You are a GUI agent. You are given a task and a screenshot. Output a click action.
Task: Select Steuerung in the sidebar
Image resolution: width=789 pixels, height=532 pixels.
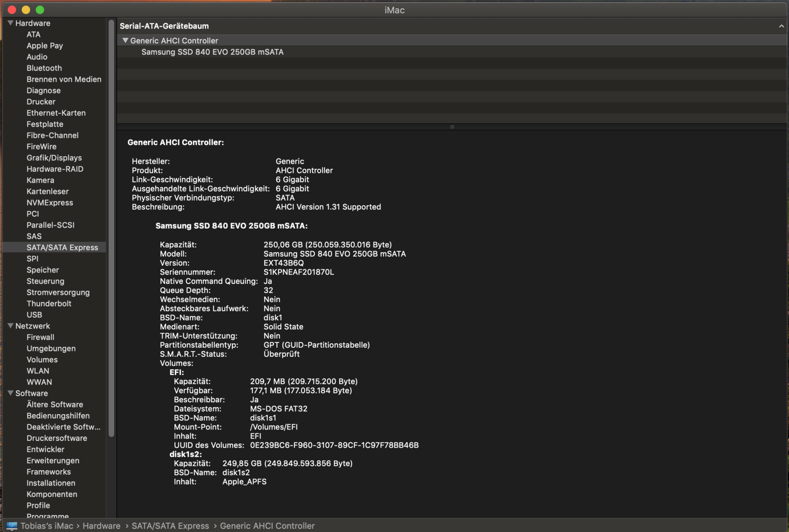[x=45, y=281]
